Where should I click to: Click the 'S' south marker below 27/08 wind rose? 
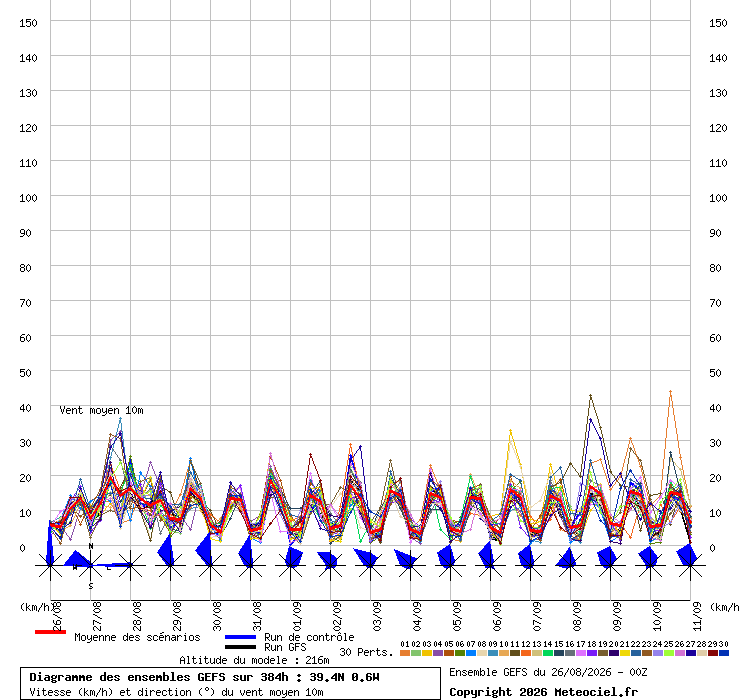click(x=91, y=586)
